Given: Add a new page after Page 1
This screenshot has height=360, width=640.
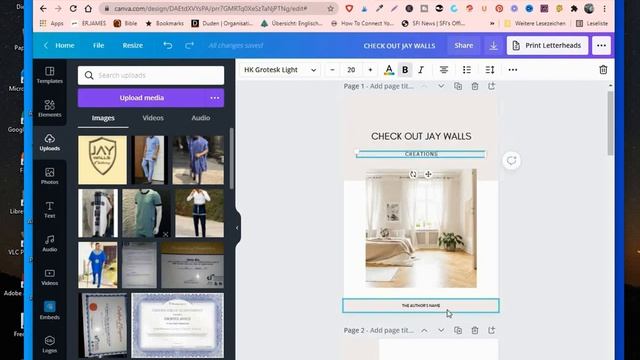Looking at the screenshot, I should click(491, 86).
